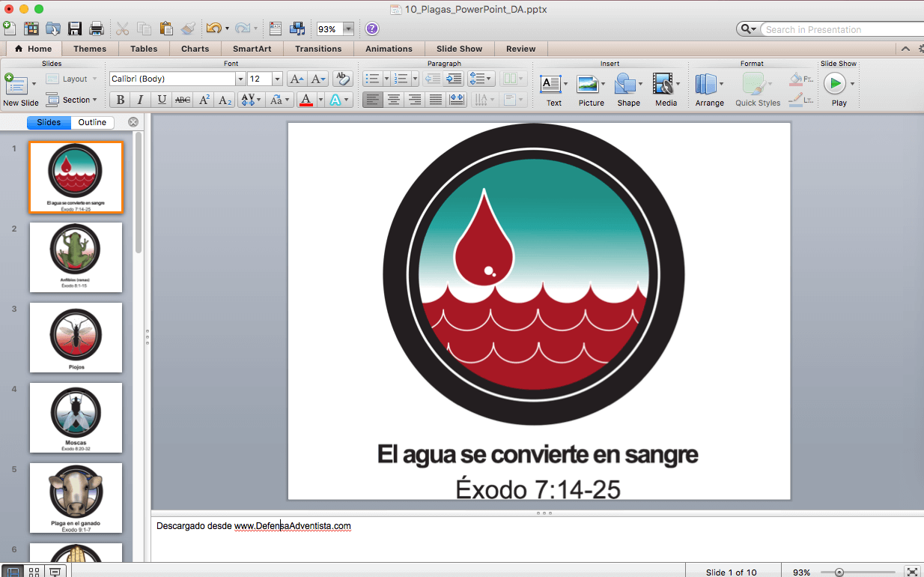Open PowerPoint Help question mark
The width and height of the screenshot is (924, 577).
(x=372, y=28)
